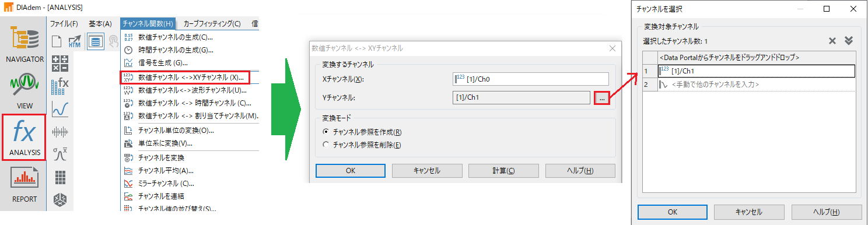Close the 数値チャンネル <-> XYチャンネル dialog
868x225 pixels.
click(612, 48)
